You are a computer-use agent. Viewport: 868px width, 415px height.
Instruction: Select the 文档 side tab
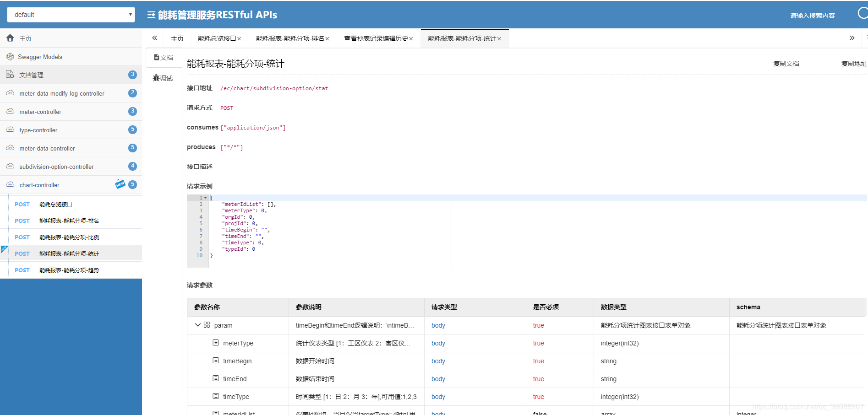coord(164,58)
